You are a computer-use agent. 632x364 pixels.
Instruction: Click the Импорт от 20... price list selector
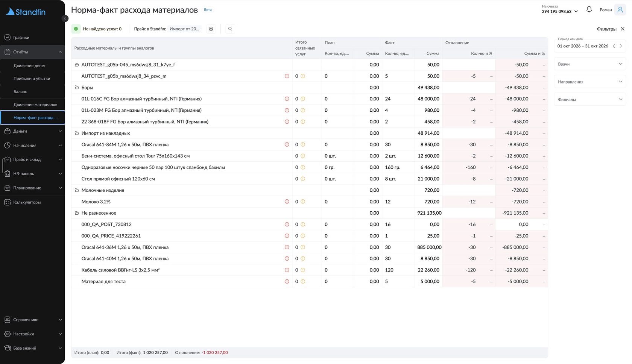(184, 29)
